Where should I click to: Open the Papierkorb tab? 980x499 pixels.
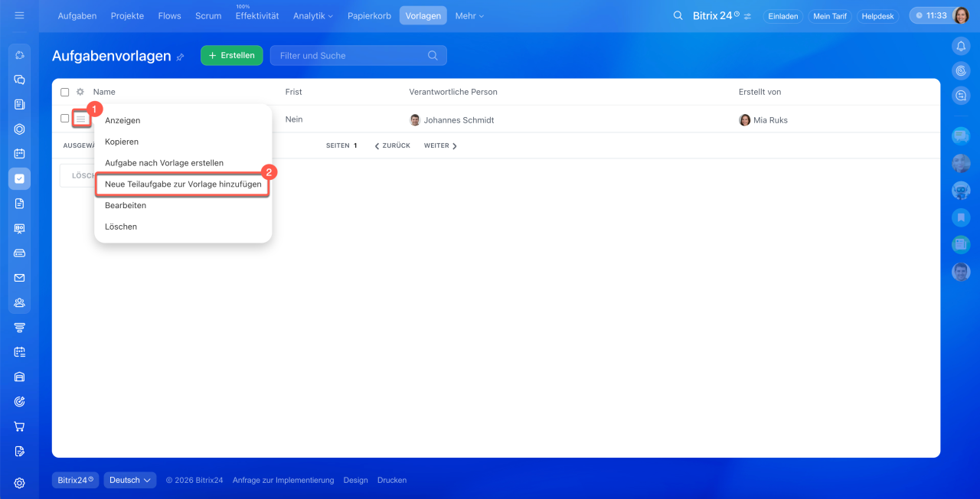pos(369,16)
